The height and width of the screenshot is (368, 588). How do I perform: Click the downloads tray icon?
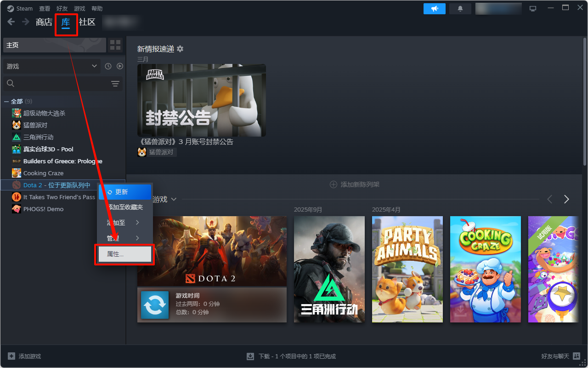[250, 356]
